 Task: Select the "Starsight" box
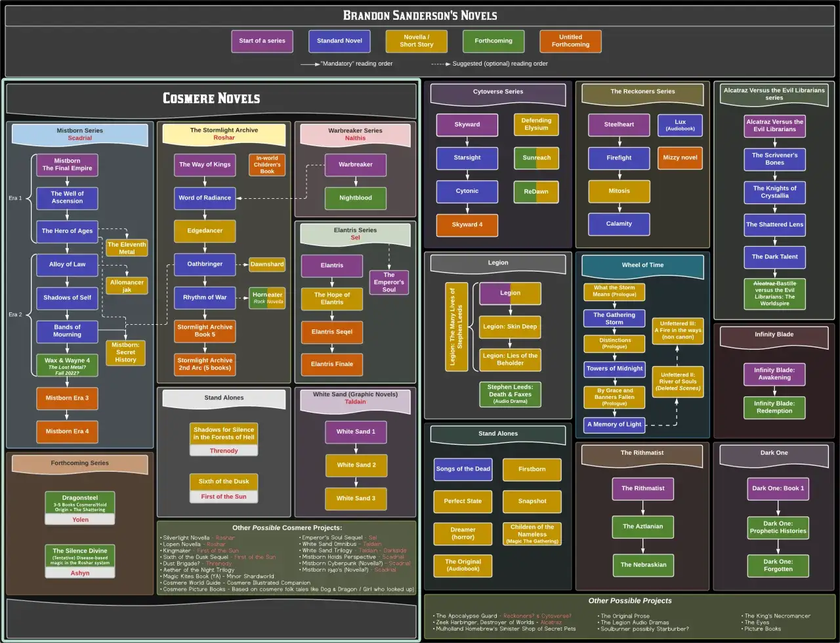[x=467, y=157]
